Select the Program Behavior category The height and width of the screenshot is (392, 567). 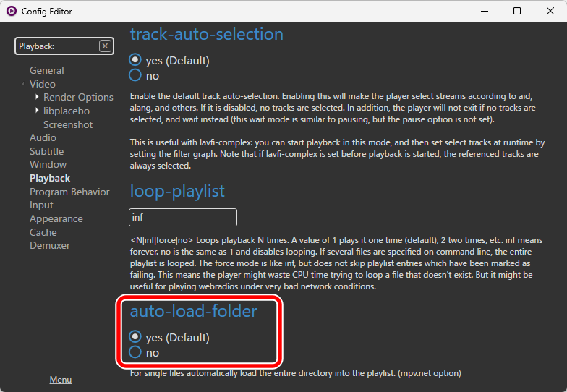[x=69, y=192]
